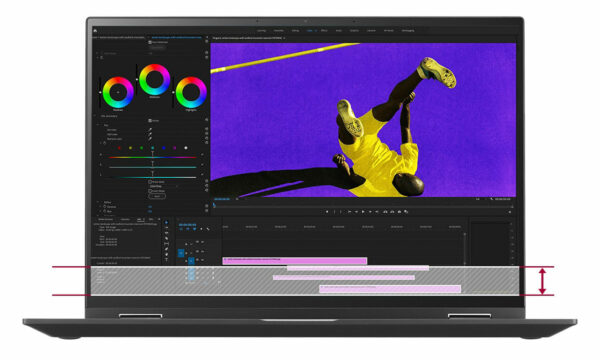Click the top pink clip in timeline
Image resolution: width=600 pixels, height=360 pixels.
coord(295,261)
